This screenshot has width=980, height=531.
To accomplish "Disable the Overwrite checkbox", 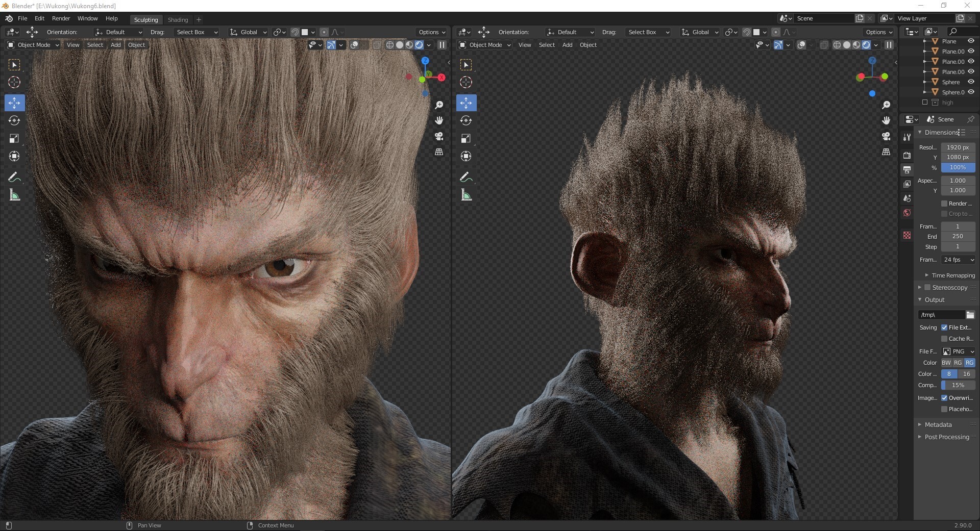I will pos(944,398).
